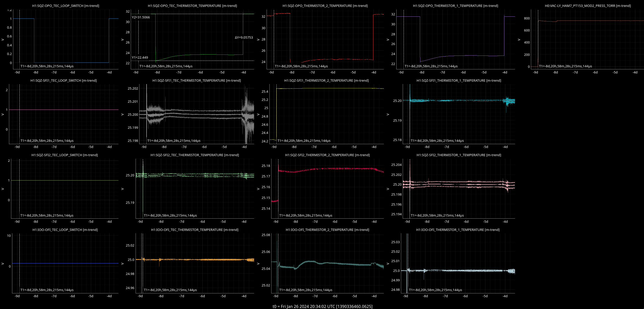Click the H1:IOO-OFI_THERMISTOR_1_TEMPERATURE plot title
Viewport: 644px width, 309px height.
[x=458, y=230]
